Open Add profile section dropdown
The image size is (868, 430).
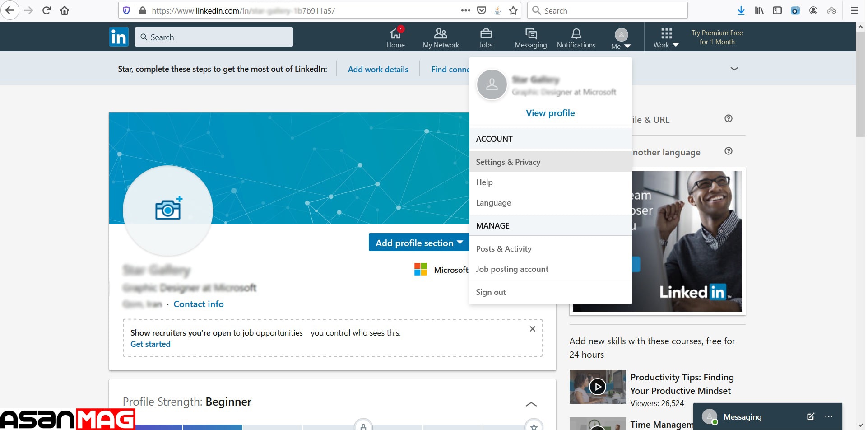click(x=419, y=243)
